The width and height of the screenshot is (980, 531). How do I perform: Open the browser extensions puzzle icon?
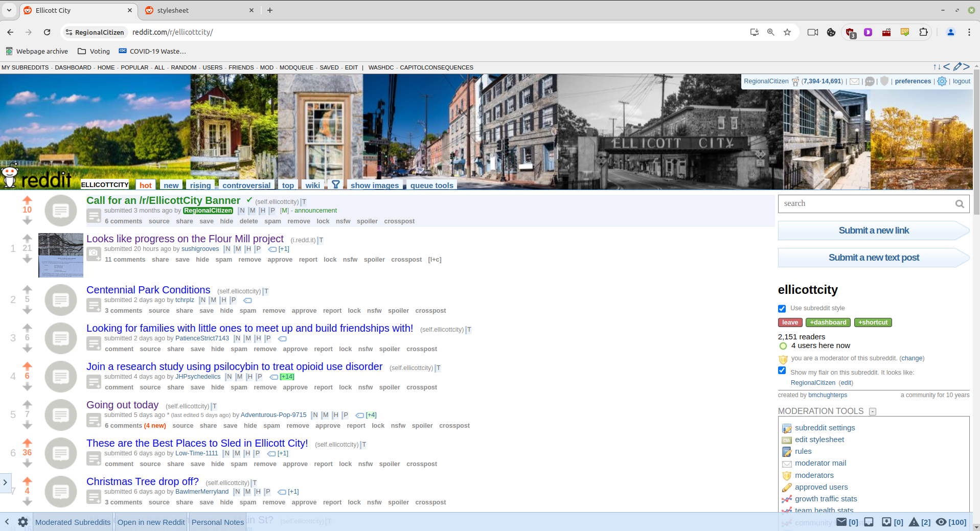(923, 32)
